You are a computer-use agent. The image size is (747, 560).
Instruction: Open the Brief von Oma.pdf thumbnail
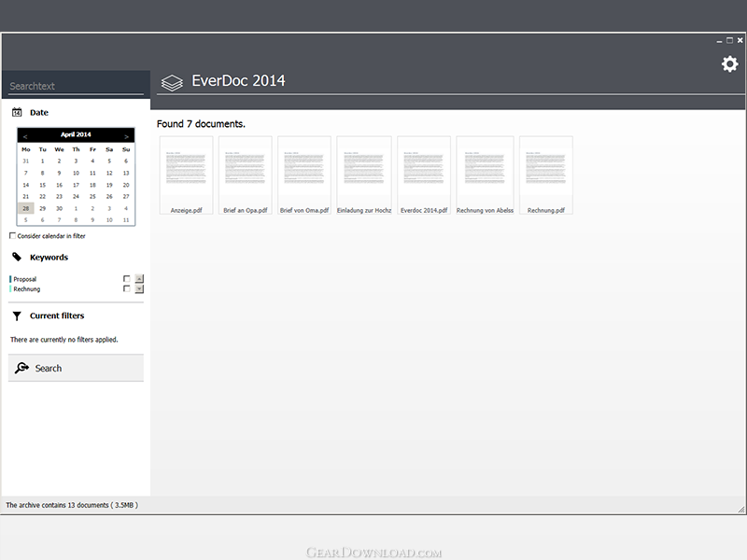click(x=304, y=175)
